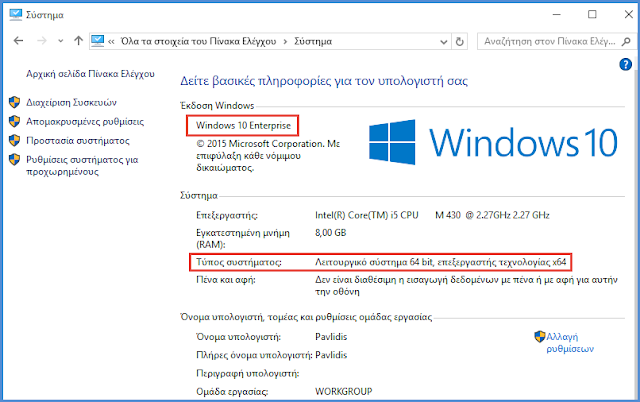Open Ρυθμίσεις συστήματος για προχωρημένους
640x402 pixels.
pos(82,165)
